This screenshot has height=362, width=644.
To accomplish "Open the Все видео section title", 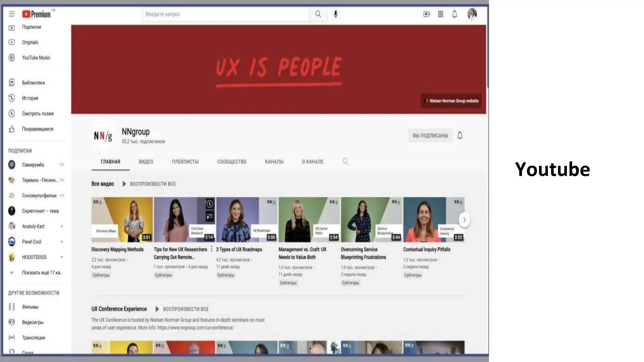I will point(103,184).
